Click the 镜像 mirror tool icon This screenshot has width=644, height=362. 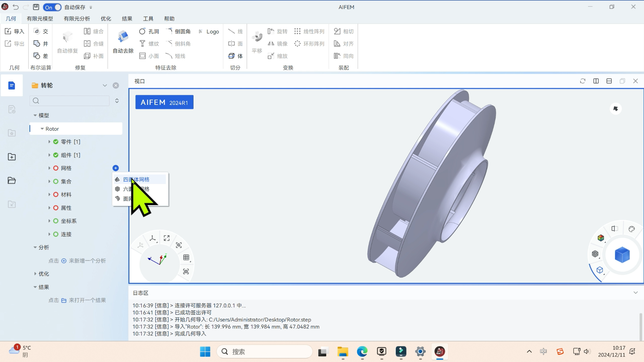(271, 43)
